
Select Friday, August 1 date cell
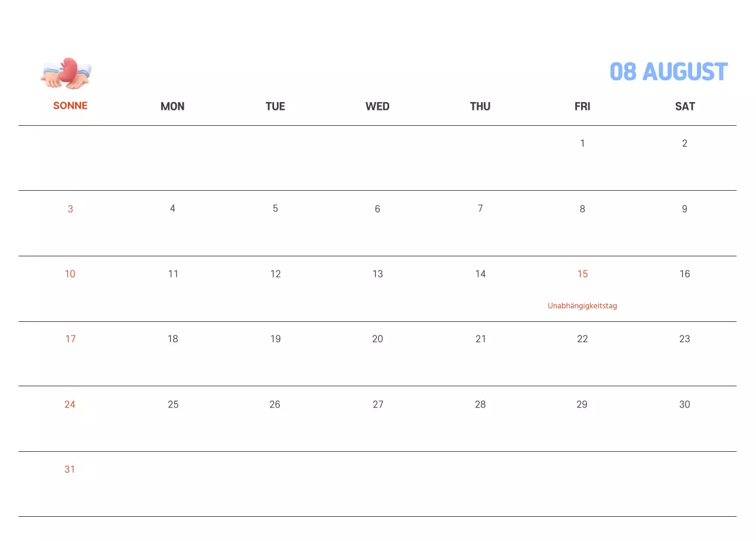(582, 144)
